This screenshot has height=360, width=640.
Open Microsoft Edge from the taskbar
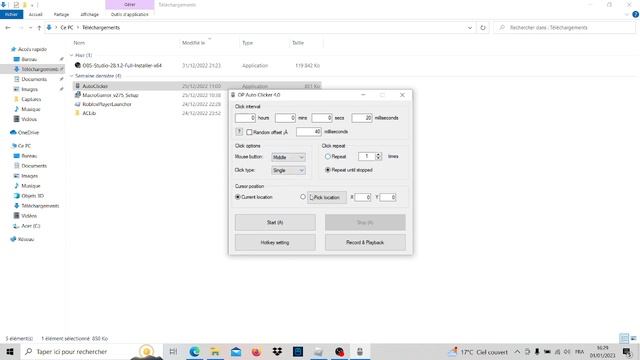tap(194, 351)
